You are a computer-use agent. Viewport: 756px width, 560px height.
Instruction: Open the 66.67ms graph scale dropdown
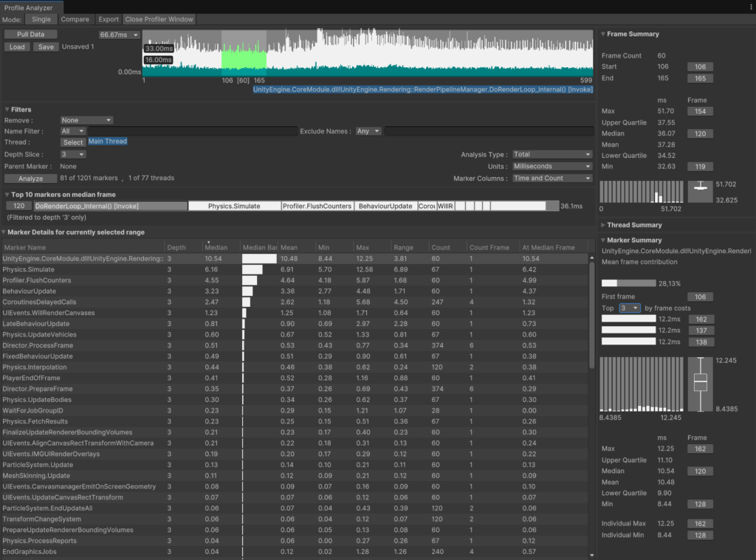pyautogui.click(x=119, y=35)
